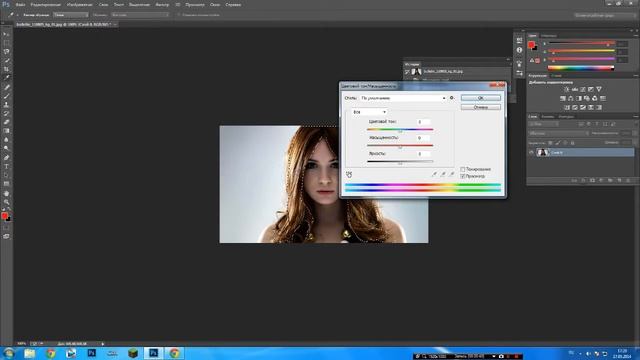Image resolution: width=640 pixels, height=360 pixels.
Task: Open workspace switcher dropdown at top right
Action: (x=604, y=15)
